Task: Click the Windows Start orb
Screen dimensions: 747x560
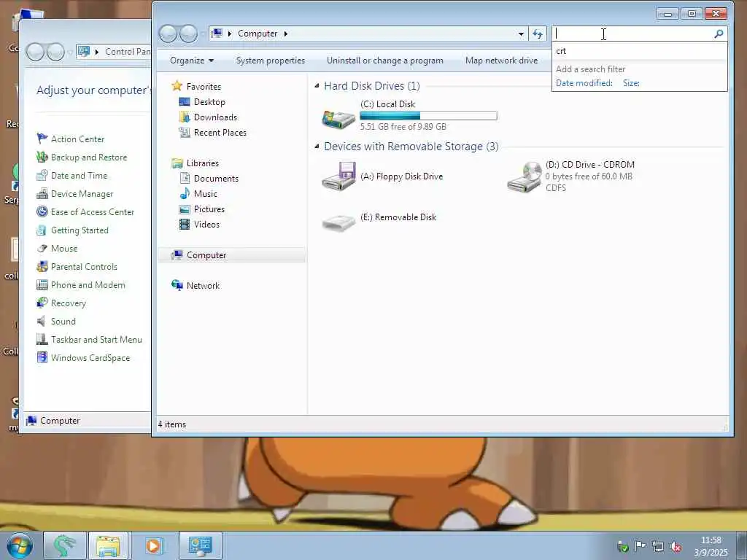Action: pyautogui.click(x=20, y=545)
